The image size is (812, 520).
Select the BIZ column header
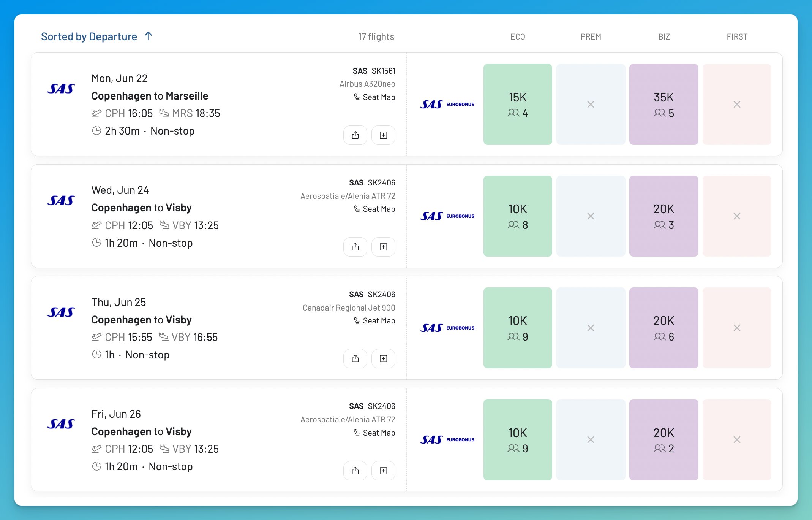pyautogui.click(x=664, y=36)
